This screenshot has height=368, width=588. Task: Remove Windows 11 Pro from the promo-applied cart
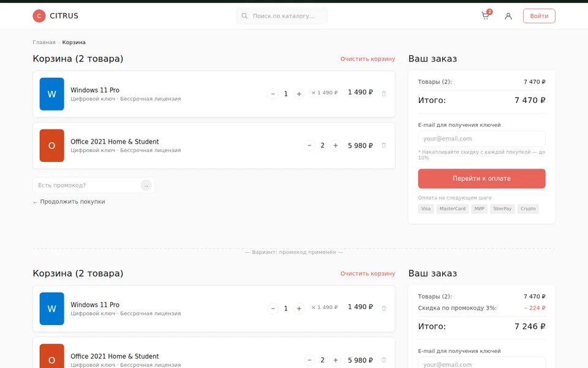(383, 309)
